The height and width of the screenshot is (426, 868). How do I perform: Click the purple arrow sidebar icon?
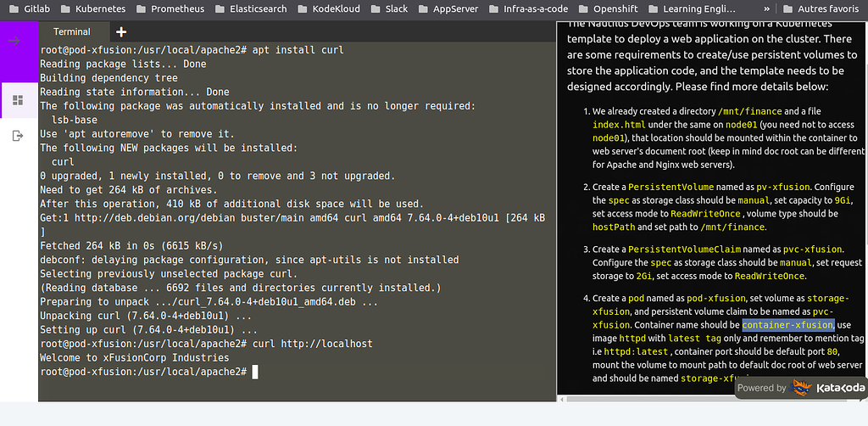pyautogui.click(x=16, y=40)
